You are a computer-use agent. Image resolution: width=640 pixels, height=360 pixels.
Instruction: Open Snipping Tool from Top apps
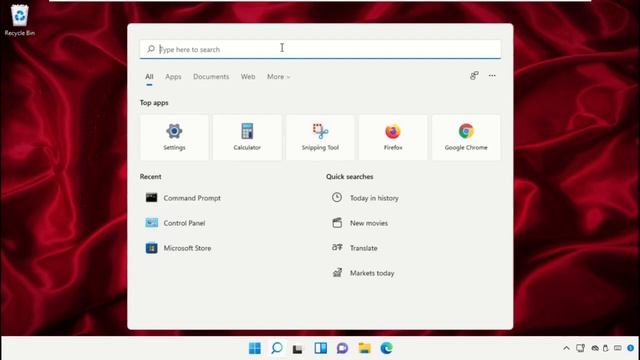click(x=320, y=138)
